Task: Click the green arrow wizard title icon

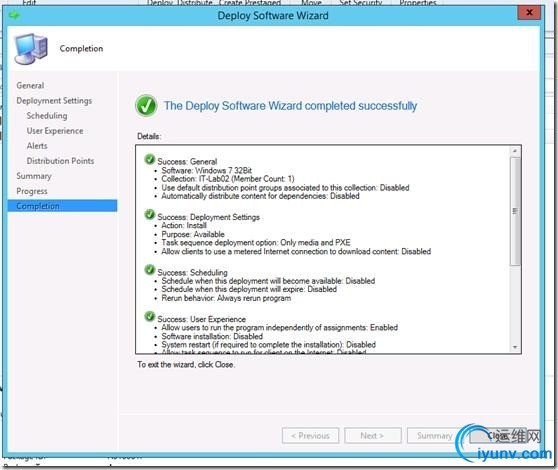Action: 14,15
